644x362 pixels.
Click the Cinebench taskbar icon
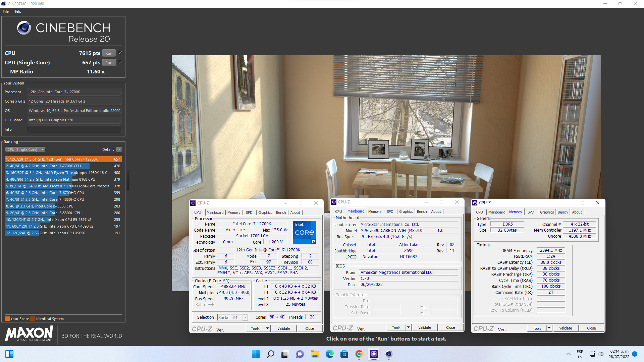click(x=388, y=354)
